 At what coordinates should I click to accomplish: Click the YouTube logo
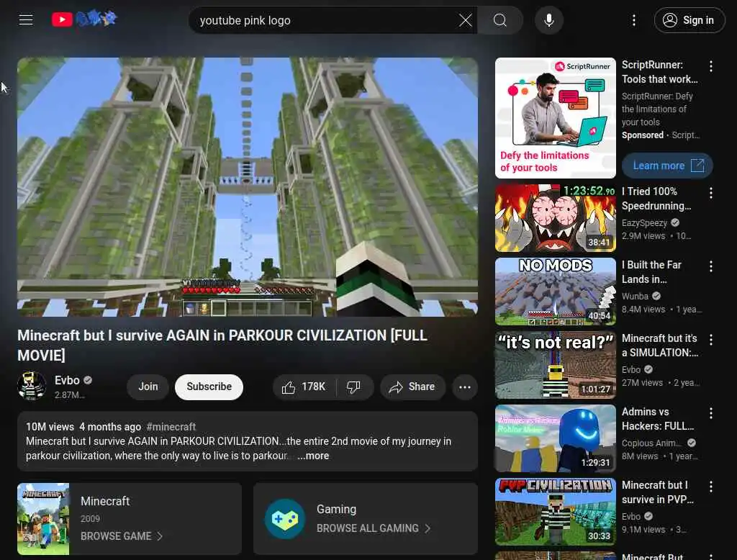coord(62,19)
